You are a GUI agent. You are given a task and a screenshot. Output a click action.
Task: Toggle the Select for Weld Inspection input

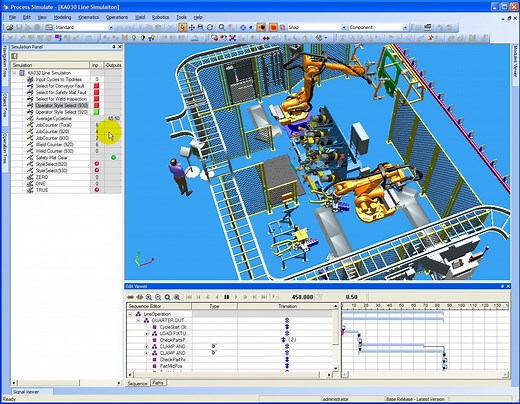click(97, 99)
